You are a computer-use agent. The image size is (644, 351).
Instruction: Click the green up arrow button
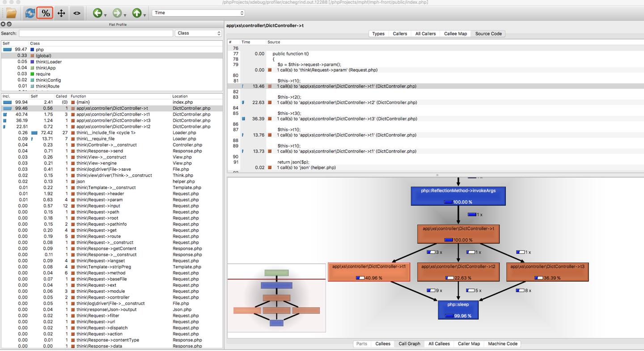coord(136,13)
